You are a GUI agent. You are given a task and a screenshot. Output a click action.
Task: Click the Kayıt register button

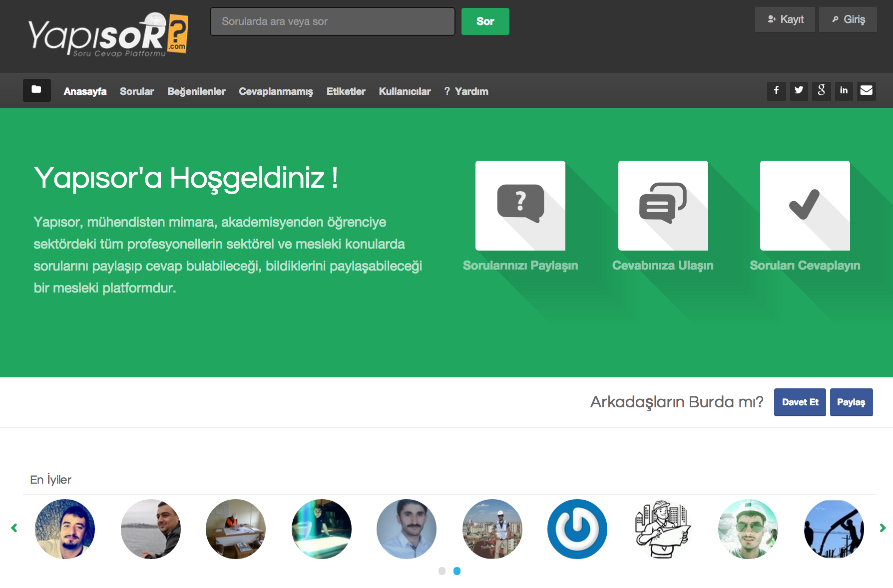785,19
